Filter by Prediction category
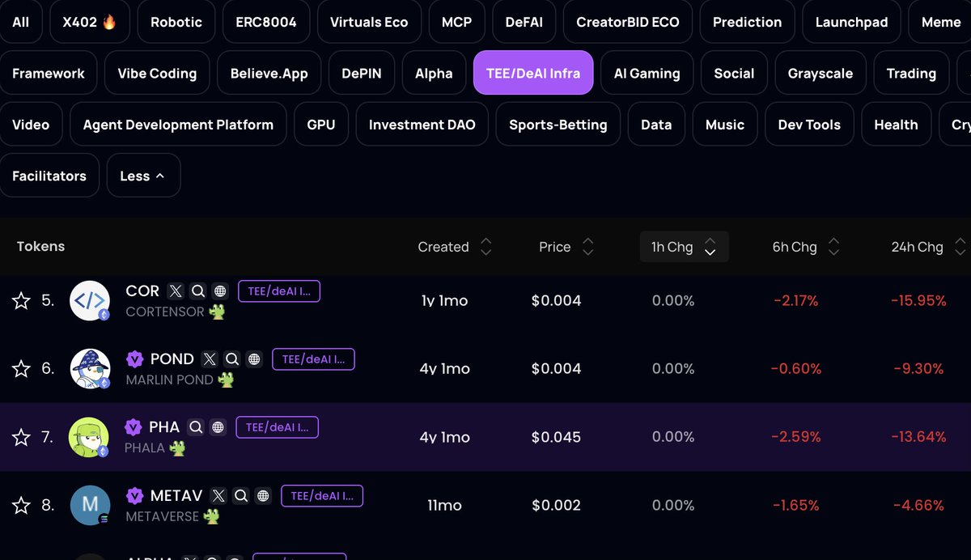The width and height of the screenshot is (971, 560). click(747, 22)
